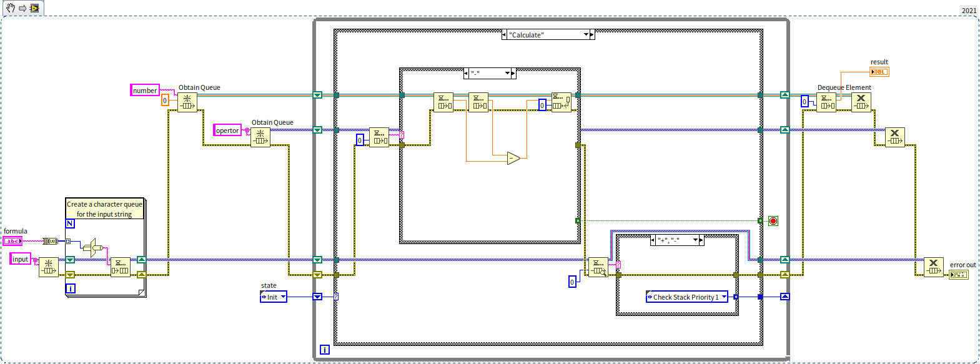Select the "opertor" string constant

tap(227, 130)
